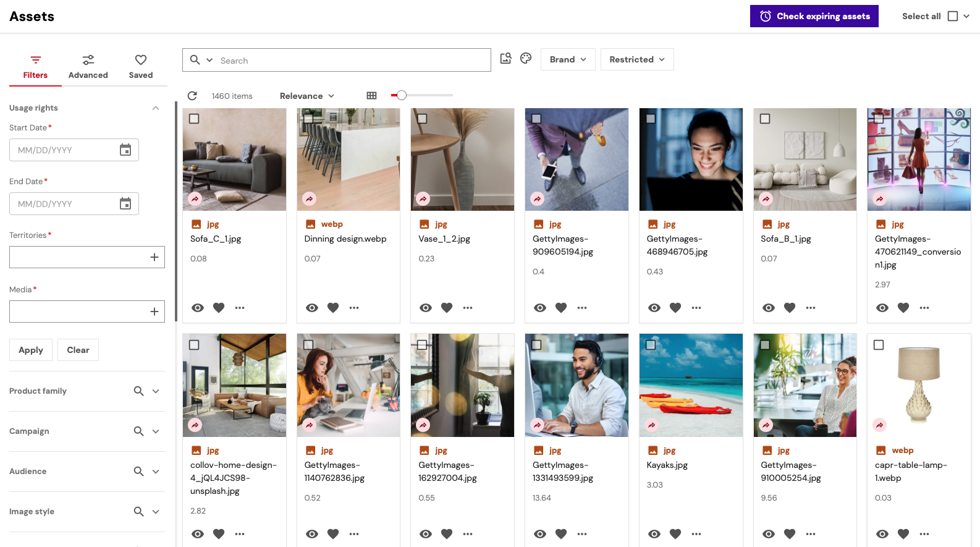This screenshot has width=980, height=547.
Task: Adjust the thumbnail size slider
Action: (402, 95)
